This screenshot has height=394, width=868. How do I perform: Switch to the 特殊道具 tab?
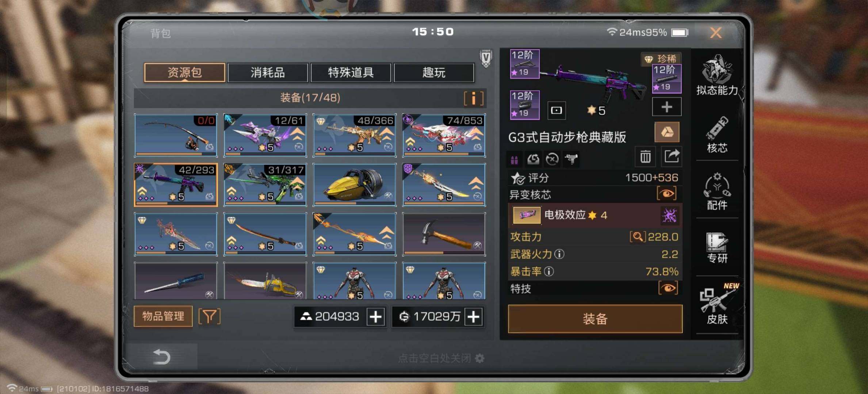click(351, 72)
